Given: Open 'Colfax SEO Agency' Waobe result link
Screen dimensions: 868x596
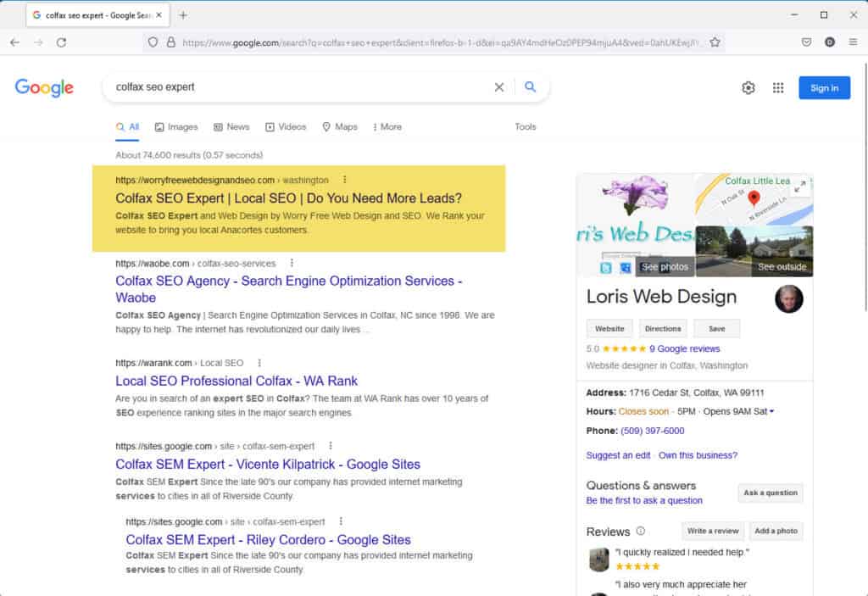Looking at the screenshot, I should pos(288,289).
